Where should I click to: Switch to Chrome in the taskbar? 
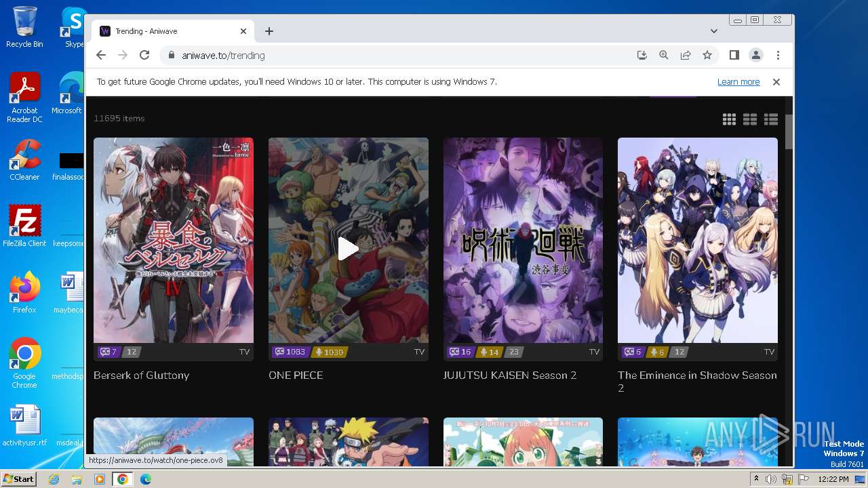123,479
